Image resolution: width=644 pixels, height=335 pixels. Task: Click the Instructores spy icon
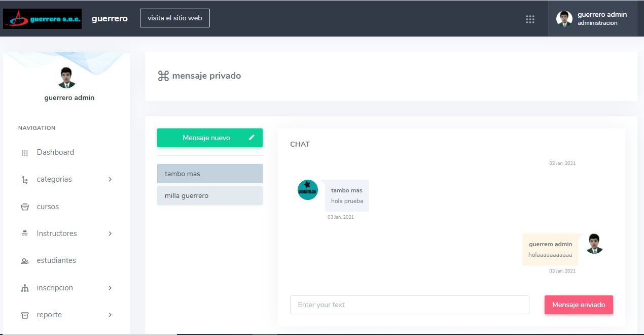click(25, 233)
